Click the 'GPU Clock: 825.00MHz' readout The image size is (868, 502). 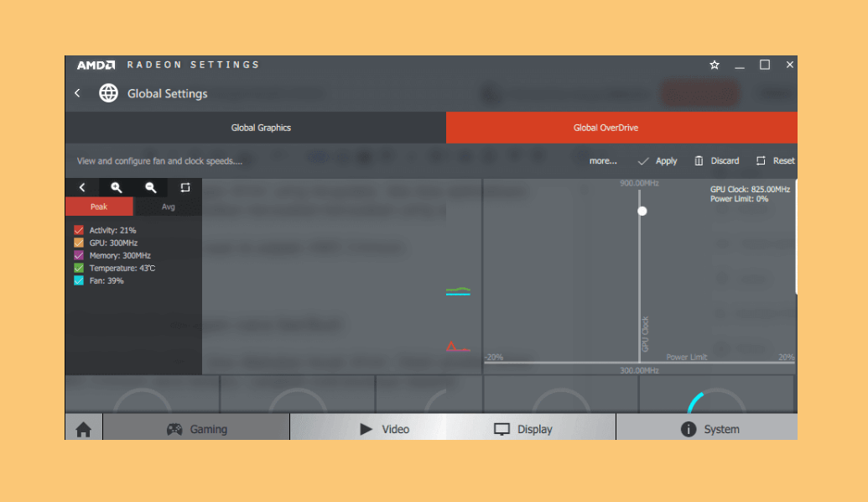tap(750, 190)
